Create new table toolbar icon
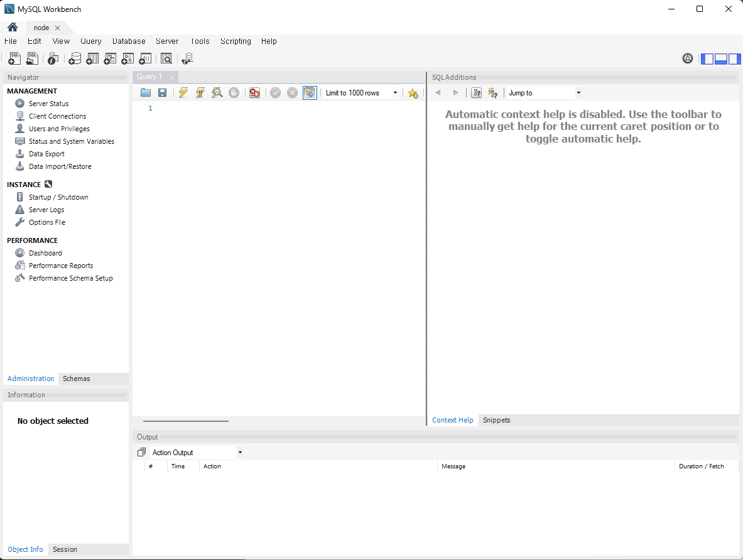Screen dimensions: 743x560 [92, 58]
